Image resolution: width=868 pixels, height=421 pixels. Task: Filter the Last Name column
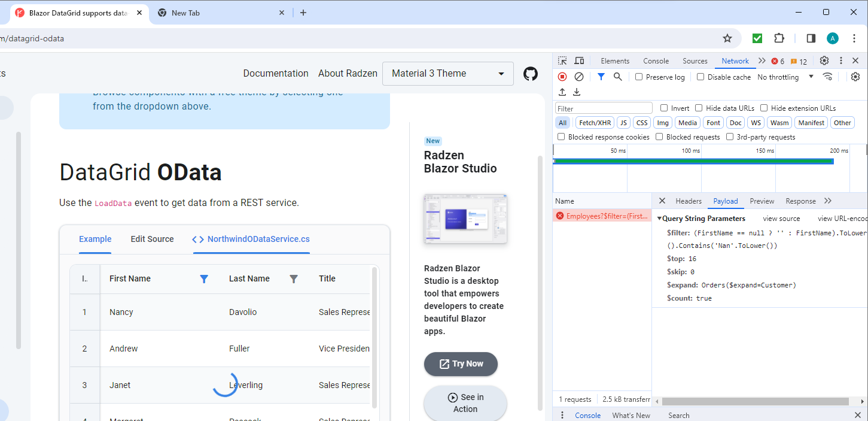click(x=294, y=279)
